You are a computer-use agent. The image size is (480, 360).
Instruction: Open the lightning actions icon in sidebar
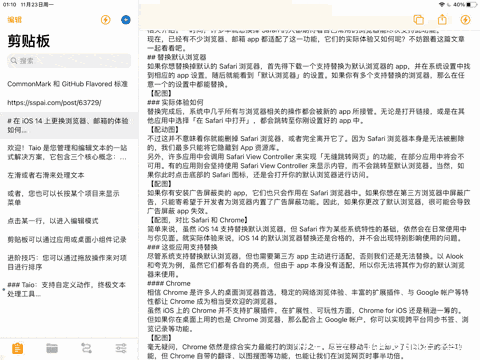click(x=106, y=20)
